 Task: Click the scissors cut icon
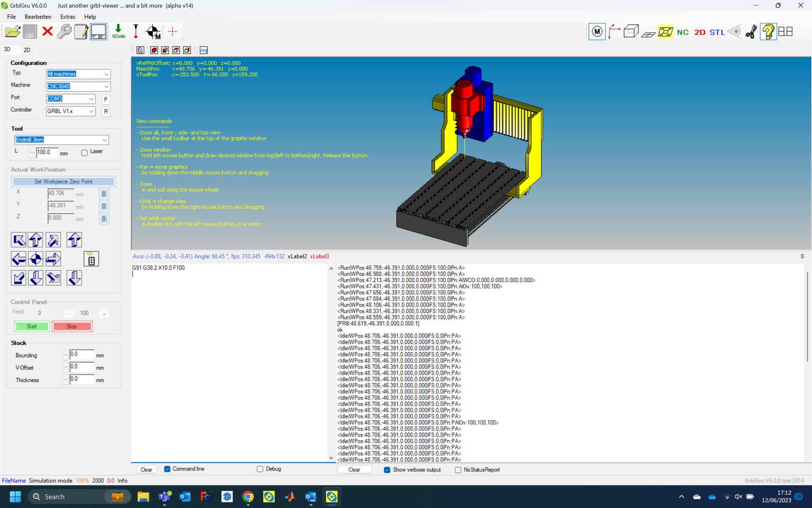coord(751,32)
